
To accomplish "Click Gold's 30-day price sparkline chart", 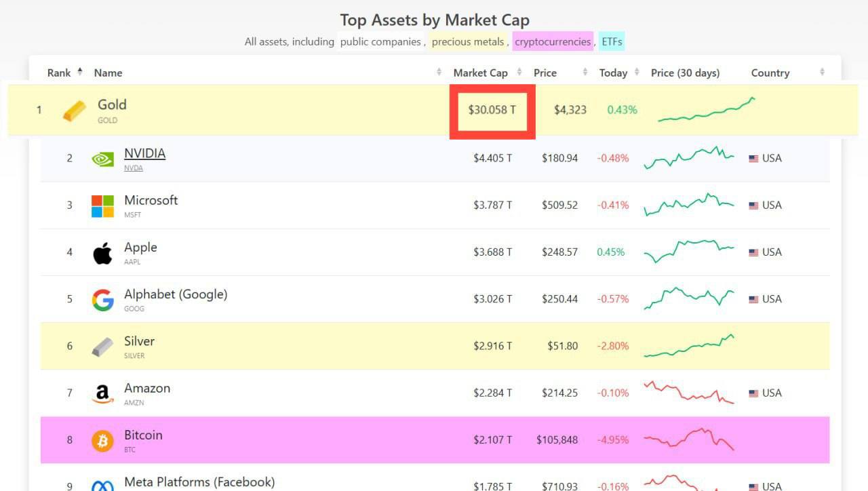I will click(x=707, y=110).
